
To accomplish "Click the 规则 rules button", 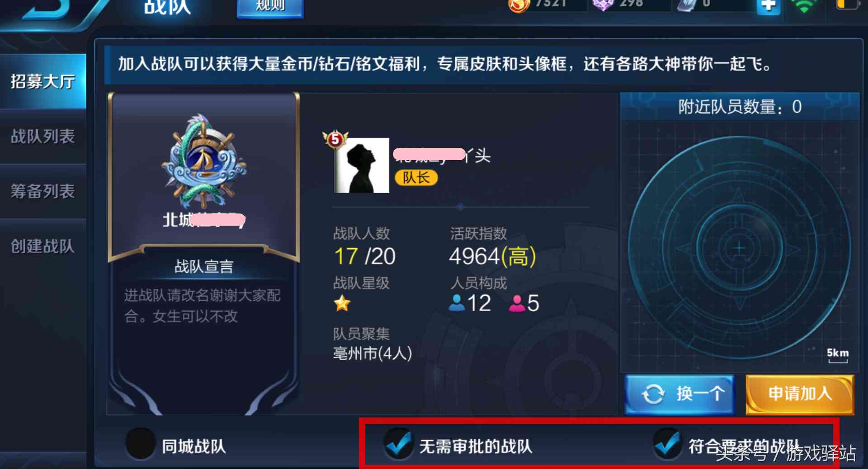I will tap(270, 6).
